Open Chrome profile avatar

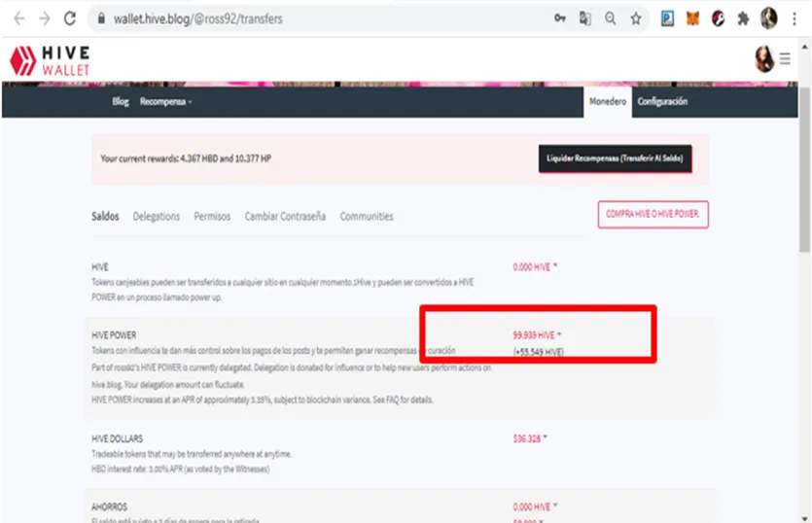tap(769, 18)
